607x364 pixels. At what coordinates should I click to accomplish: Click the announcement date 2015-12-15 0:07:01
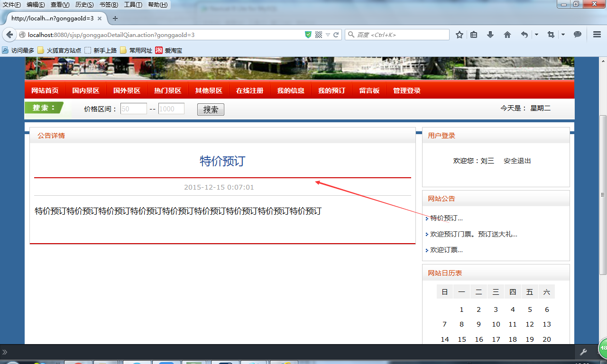(219, 187)
